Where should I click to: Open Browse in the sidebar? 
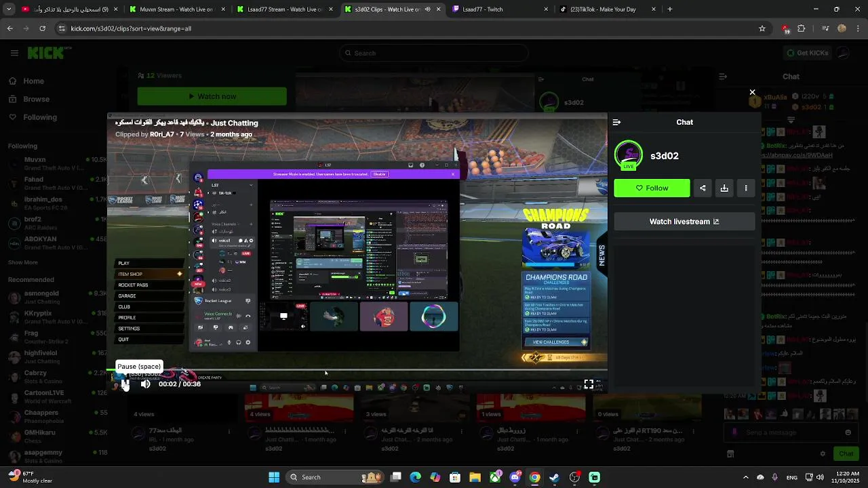36,99
